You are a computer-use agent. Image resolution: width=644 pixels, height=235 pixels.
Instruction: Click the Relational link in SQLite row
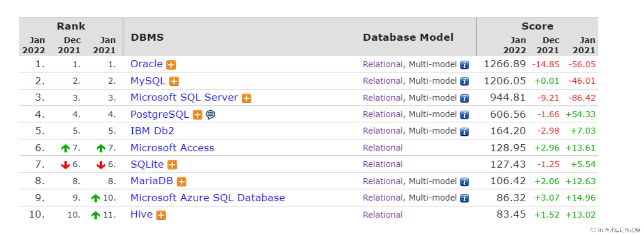(382, 164)
